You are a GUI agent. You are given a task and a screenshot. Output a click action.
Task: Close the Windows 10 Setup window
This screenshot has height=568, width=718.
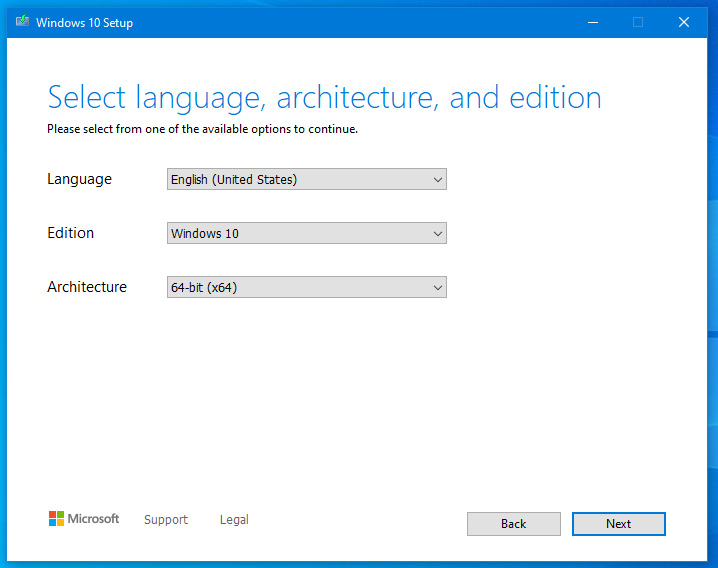(x=684, y=22)
